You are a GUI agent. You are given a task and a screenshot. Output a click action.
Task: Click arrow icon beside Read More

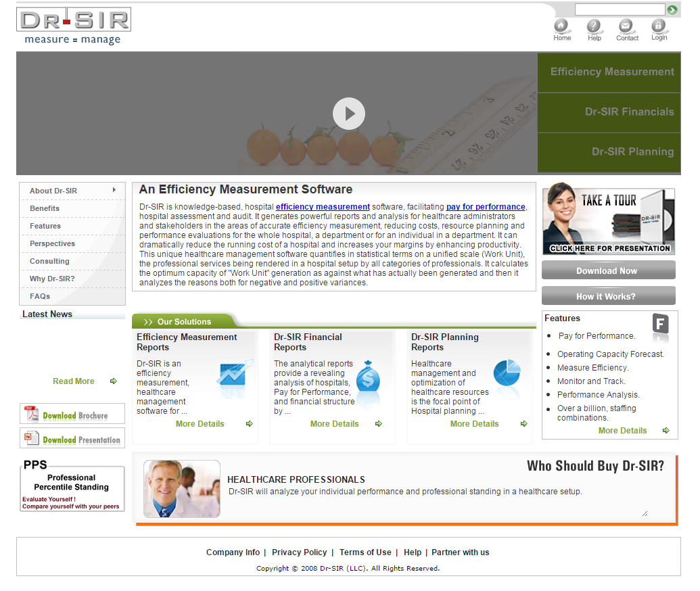114,381
